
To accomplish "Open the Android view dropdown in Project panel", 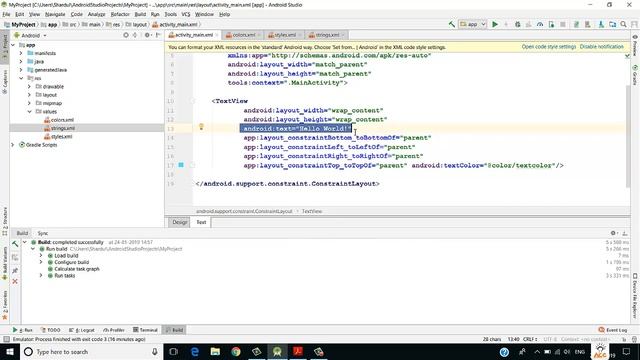I will (x=31, y=36).
